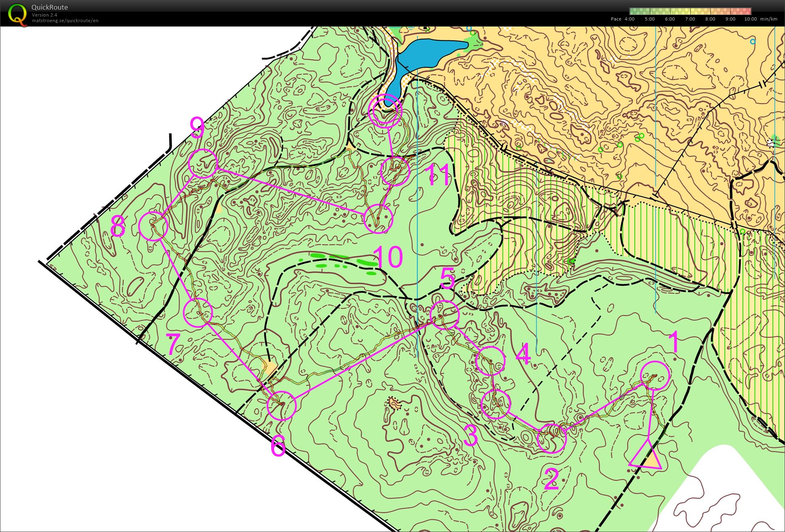Click the QuickRoute title text
Viewport: 785px width, 532px height.
[50, 7]
